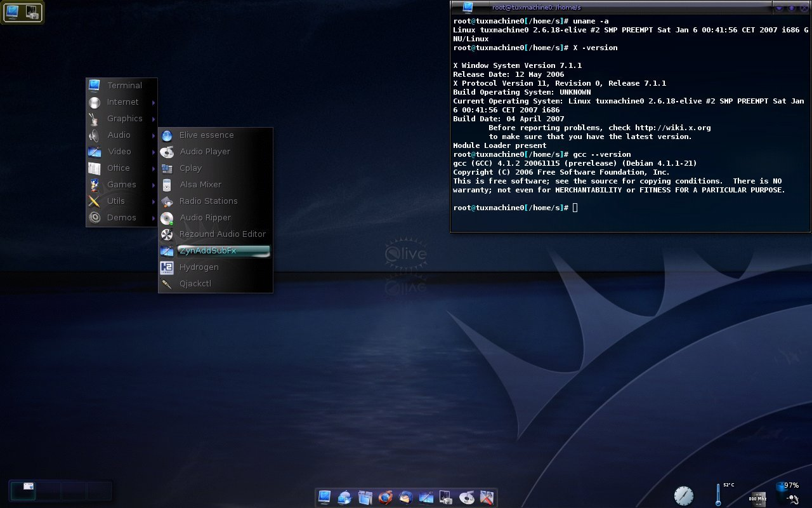
Task: Click the Audio Ripper CD icon
Action: click(x=167, y=218)
